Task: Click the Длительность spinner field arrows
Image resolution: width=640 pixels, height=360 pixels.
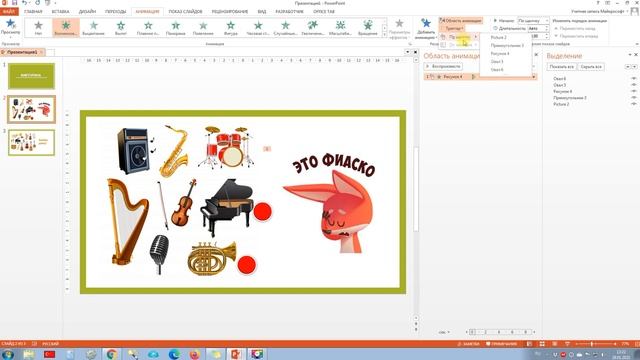Action: [x=547, y=29]
